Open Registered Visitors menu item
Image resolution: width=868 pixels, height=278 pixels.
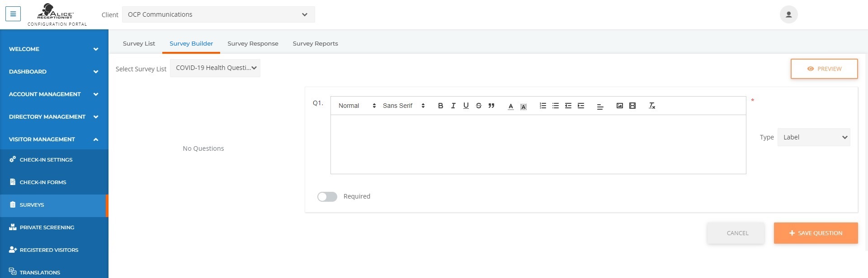[x=54, y=250]
